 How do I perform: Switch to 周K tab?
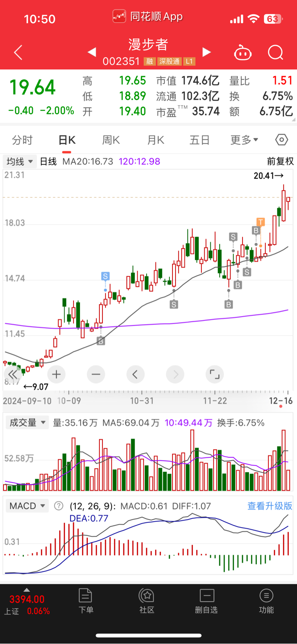point(111,140)
